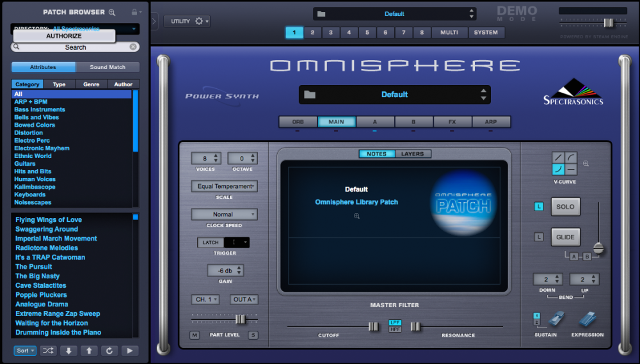Click the refresh browser icon
The width and height of the screenshot is (640, 364).
click(109, 351)
